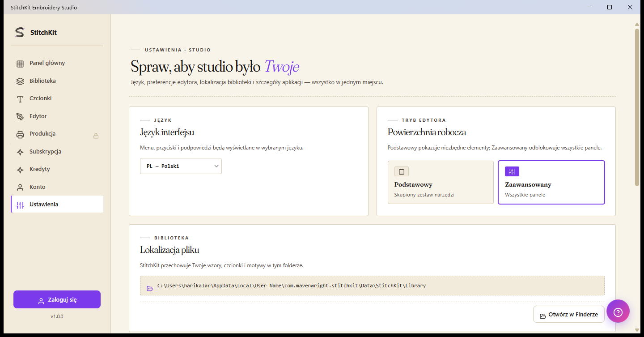Click the Subskrypcja sparkle icon
Image resolution: width=644 pixels, height=337 pixels.
click(20, 152)
